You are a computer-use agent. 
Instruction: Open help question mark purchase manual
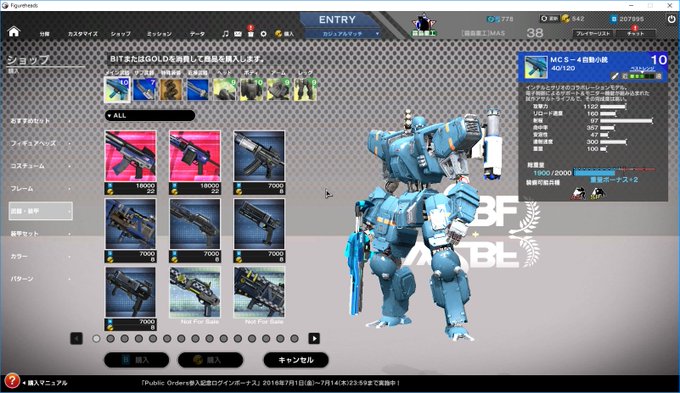point(12,381)
